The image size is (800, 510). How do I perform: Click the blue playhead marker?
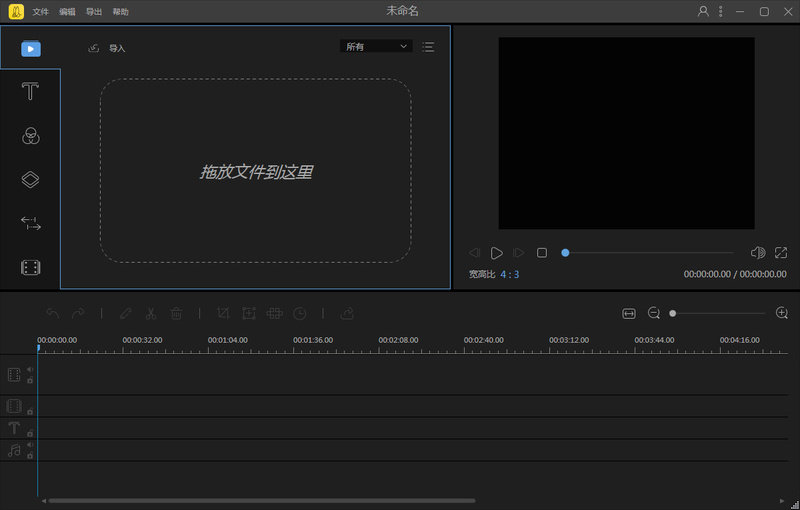tap(38, 348)
